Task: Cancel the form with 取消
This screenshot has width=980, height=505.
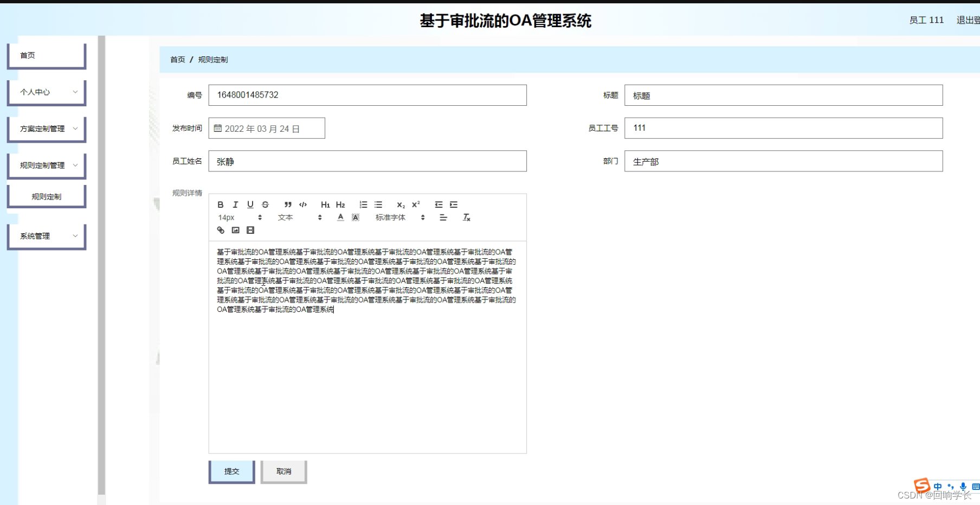Action: point(283,471)
